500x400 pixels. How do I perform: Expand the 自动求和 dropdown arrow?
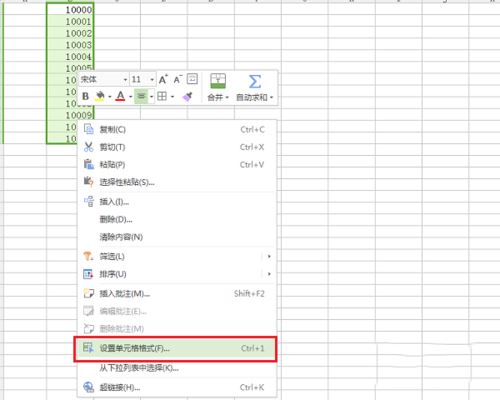pos(271,97)
